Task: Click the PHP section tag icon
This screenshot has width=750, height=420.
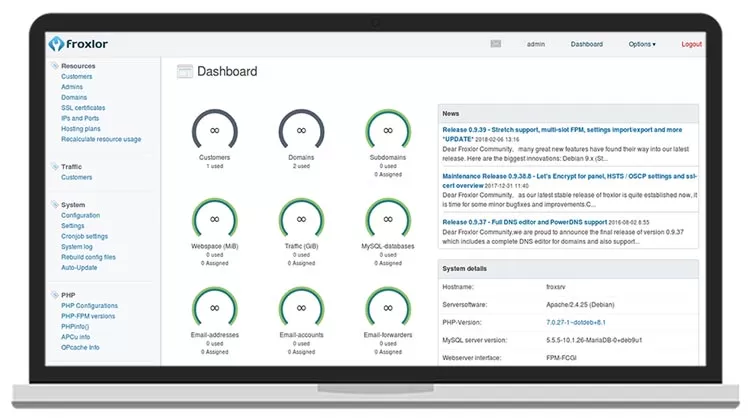Action: coord(55,295)
